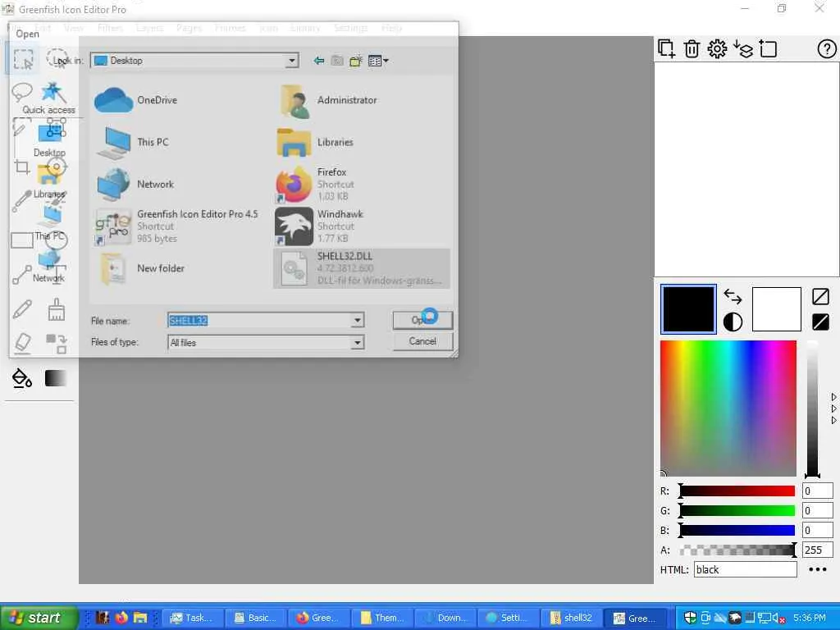Screen dimensions: 840x630
Task: Select the Gradient tool
Action: coord(56,377)
